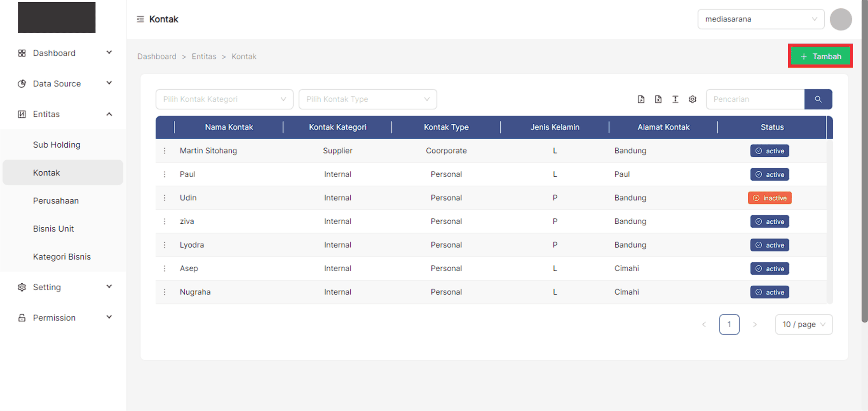Open the Pilih Kontak Kategori dropdown
The image size is (868, 411).
click(224, 99)
